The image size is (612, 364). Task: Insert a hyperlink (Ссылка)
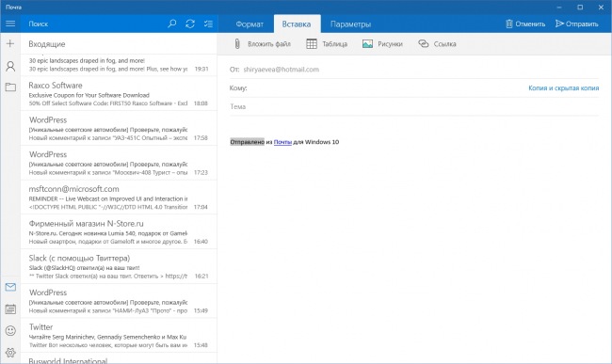click(437, 44)
